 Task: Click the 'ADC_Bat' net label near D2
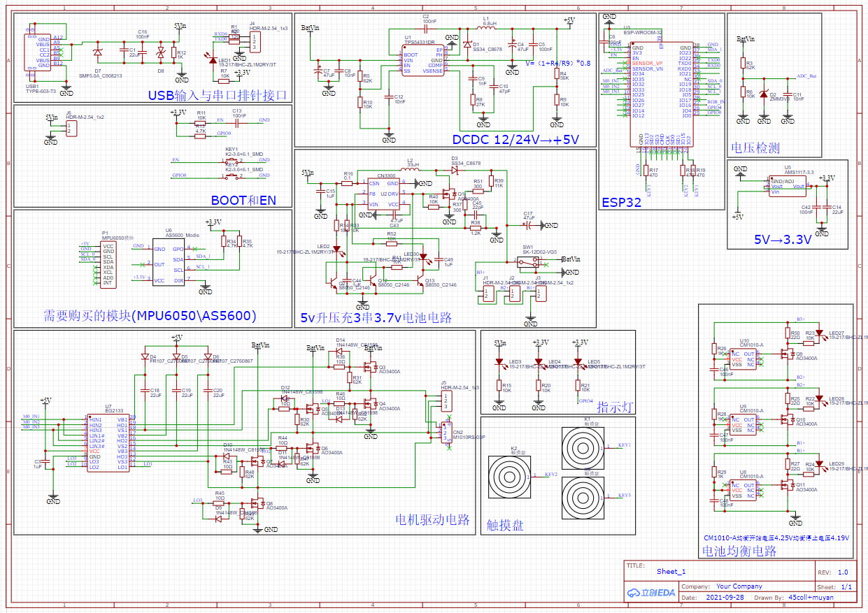807,75
